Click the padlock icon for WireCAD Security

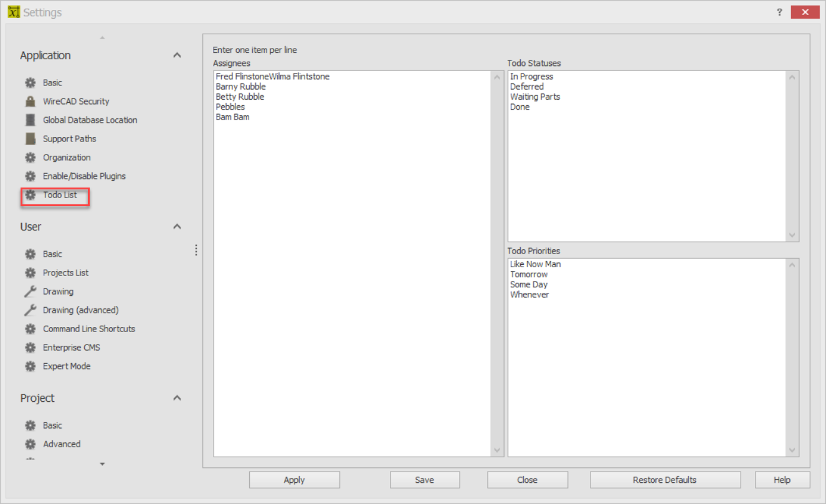[30, 101]
